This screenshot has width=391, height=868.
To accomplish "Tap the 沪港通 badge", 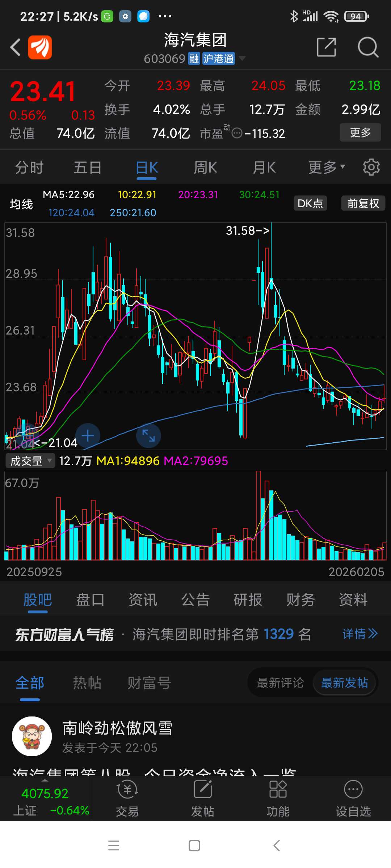I will (218, 59).
